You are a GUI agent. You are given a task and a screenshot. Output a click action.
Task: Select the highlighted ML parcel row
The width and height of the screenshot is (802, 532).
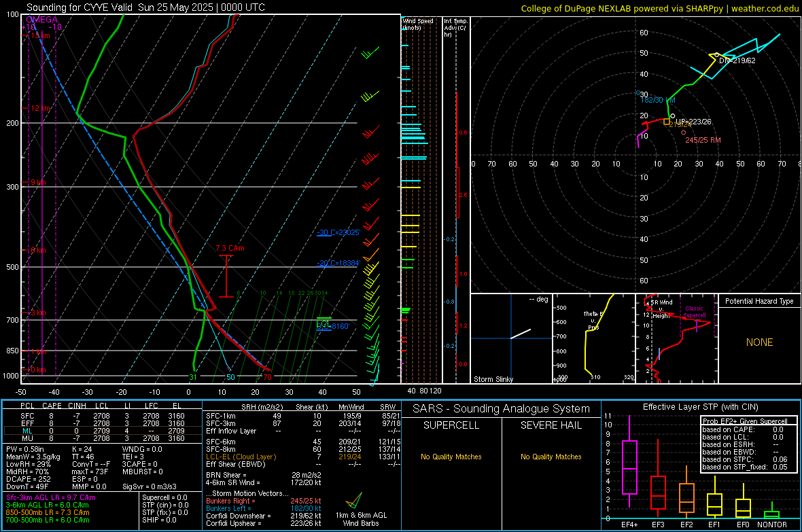coord(103,431)
